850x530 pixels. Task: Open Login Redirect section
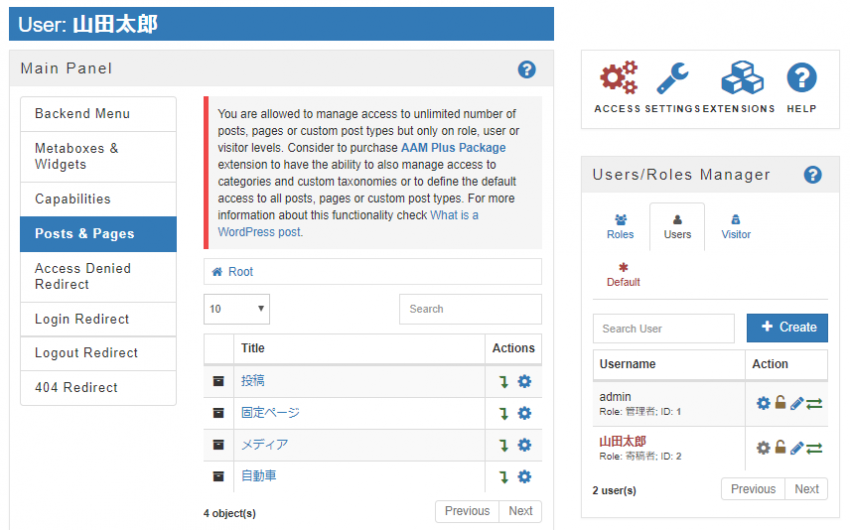tap(98, 319)
